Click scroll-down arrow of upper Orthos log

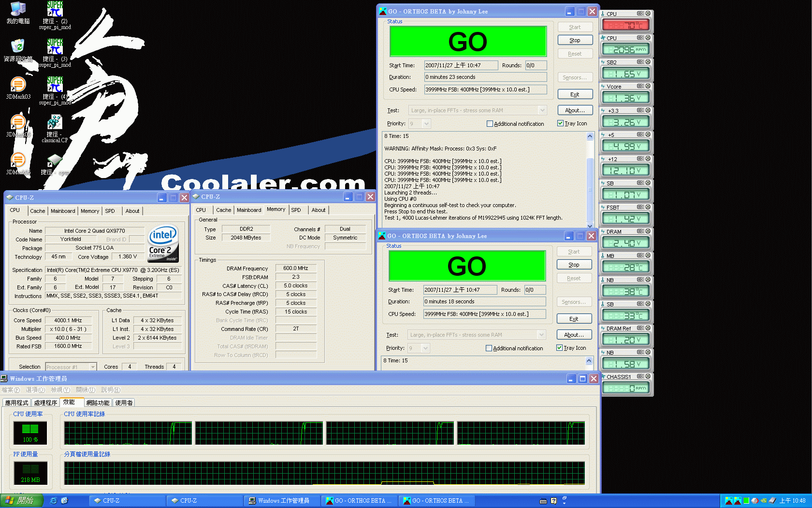pyautogui.click(x=590, y=225)
